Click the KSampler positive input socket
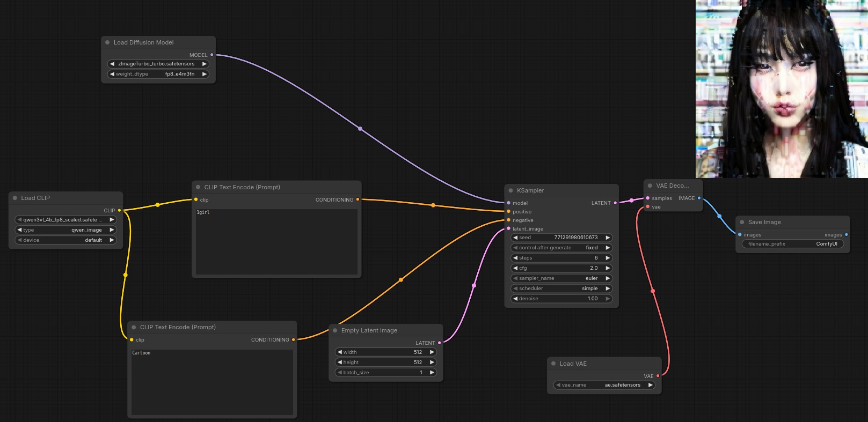 pos(508,211)
